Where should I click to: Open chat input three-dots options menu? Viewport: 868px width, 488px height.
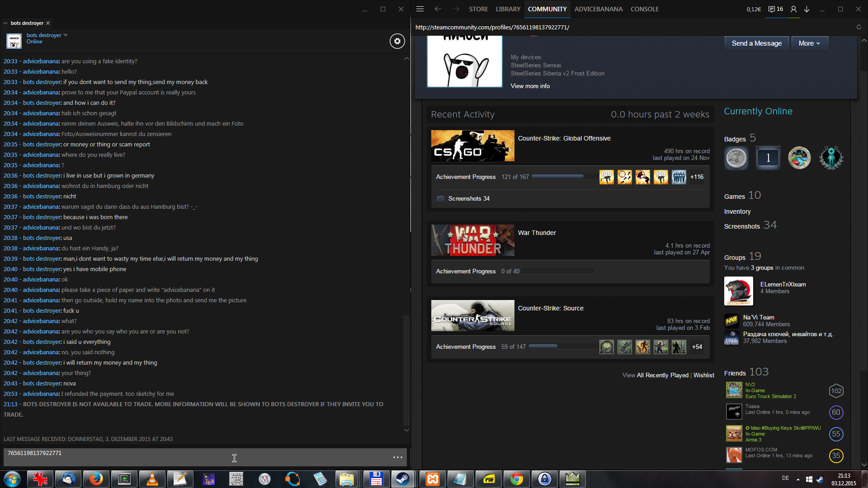[397, 457]
